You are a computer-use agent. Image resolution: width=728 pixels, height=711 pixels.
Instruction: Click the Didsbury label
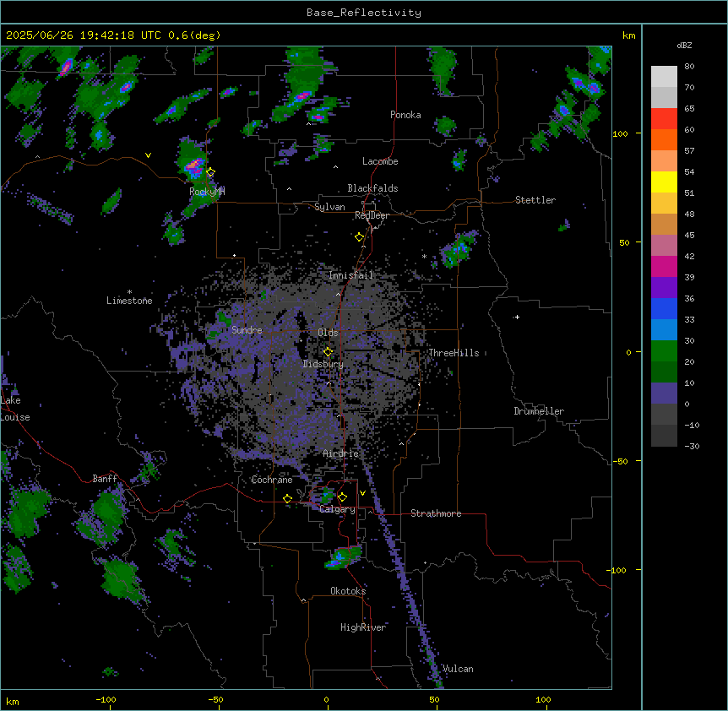tap(323, 364)
